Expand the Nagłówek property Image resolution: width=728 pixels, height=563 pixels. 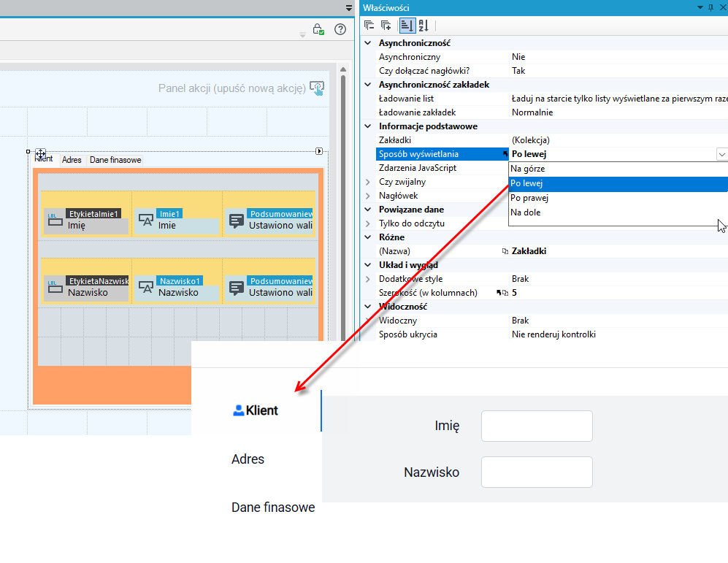click(368, 196)
